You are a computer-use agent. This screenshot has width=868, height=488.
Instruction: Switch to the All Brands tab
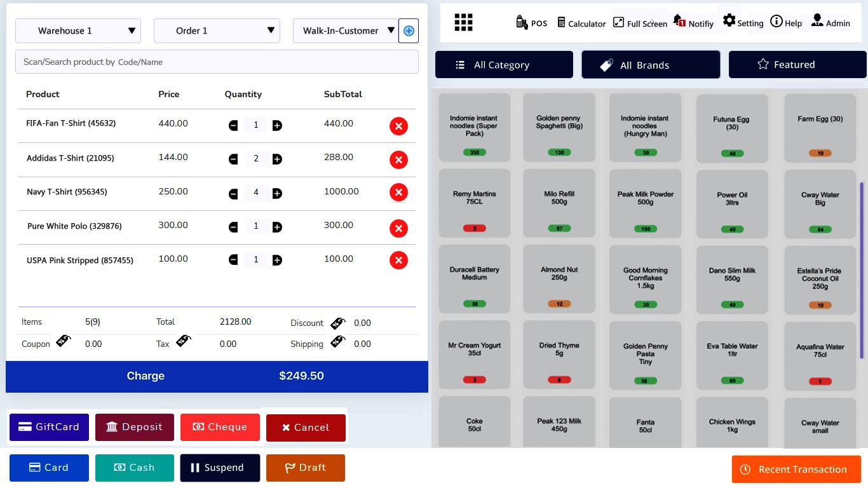pos(650,64)
